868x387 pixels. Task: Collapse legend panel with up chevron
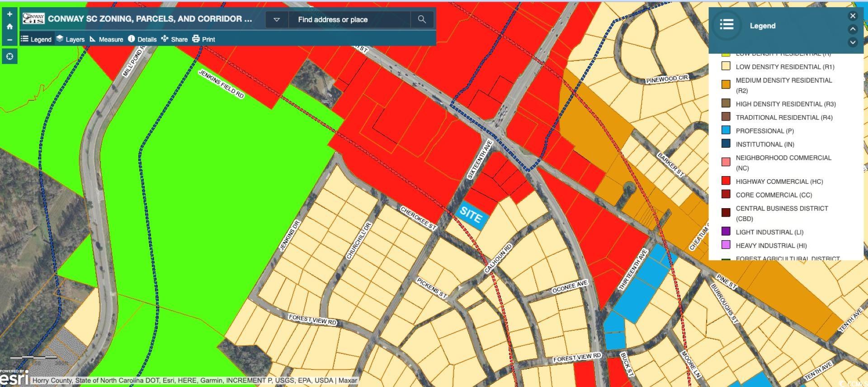point(853,29)
